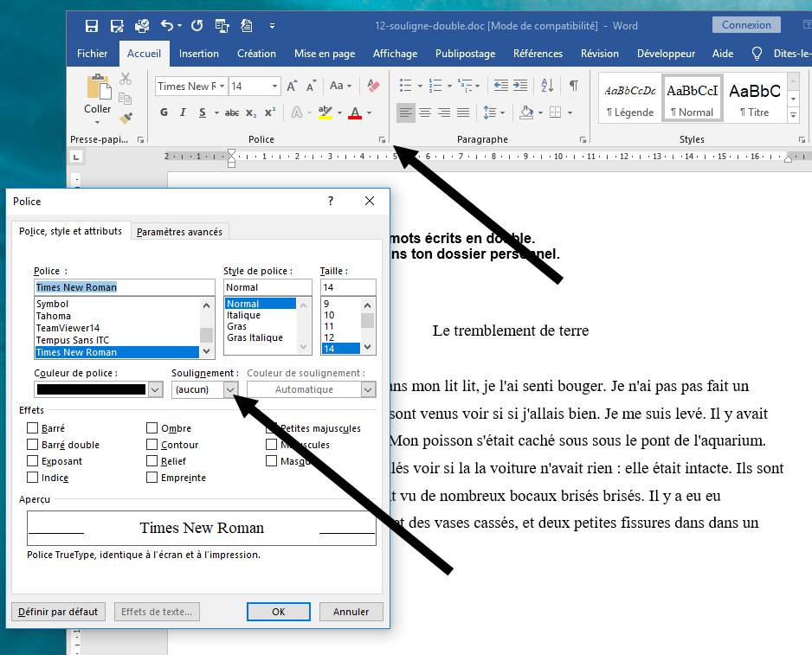Check the Ombre effect checkbox

point(152,428)
